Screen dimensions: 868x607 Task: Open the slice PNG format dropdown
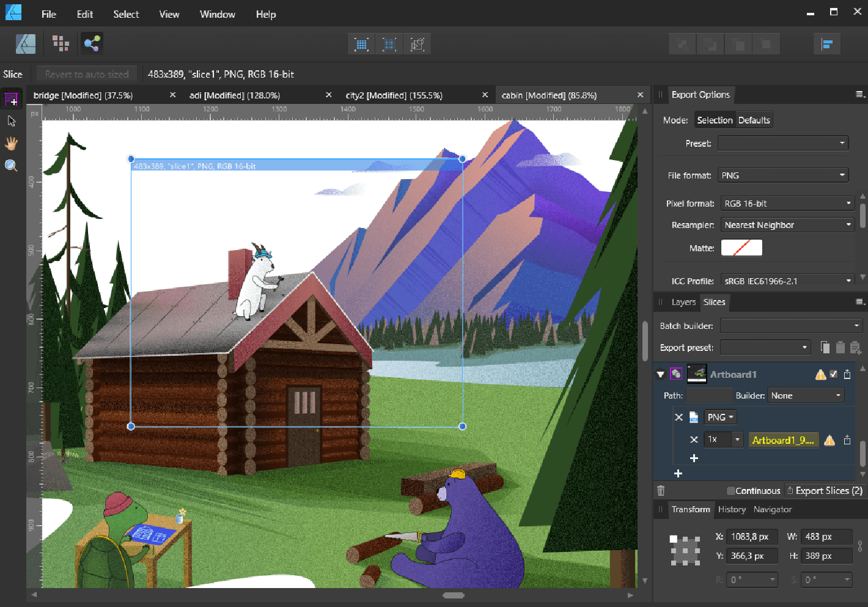[720, 417]
